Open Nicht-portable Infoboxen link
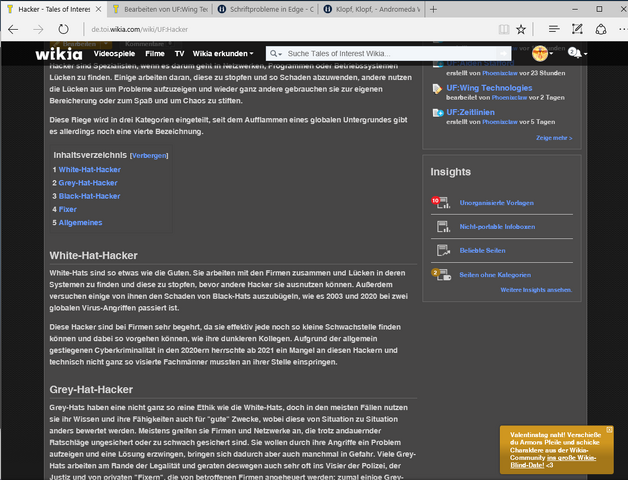Viewport: 628px width, 480px height. (x=497, y=226)
